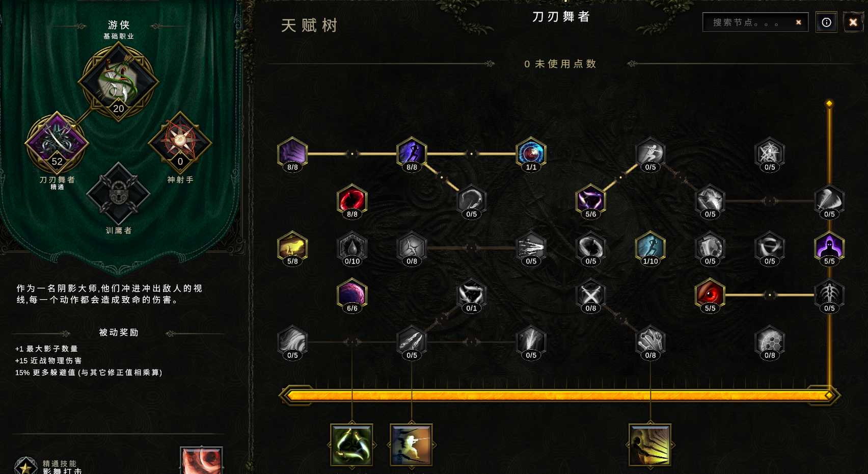The image size is (868, 474).
Task: Click the red eye node showing 5/5
Action: [710, 294]
